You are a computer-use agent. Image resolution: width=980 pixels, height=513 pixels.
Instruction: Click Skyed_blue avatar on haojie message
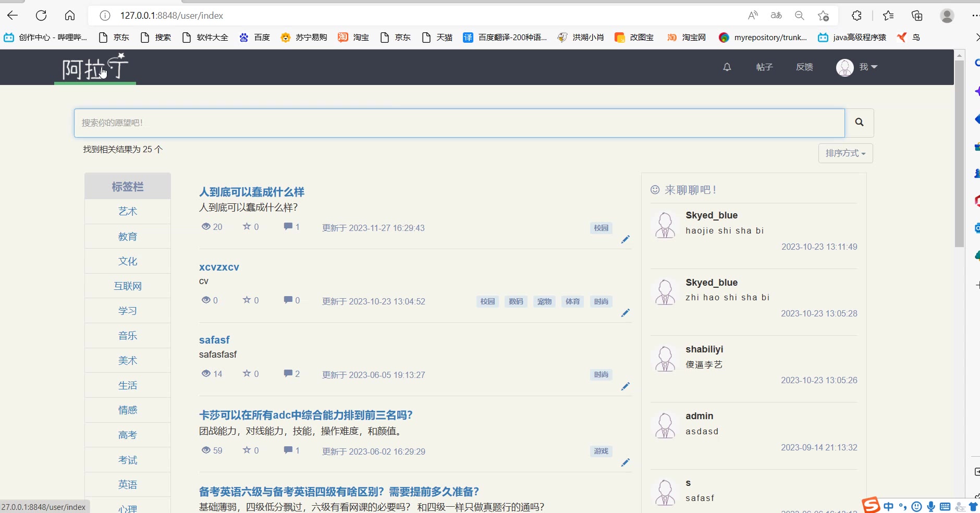[x=665, y=225]
